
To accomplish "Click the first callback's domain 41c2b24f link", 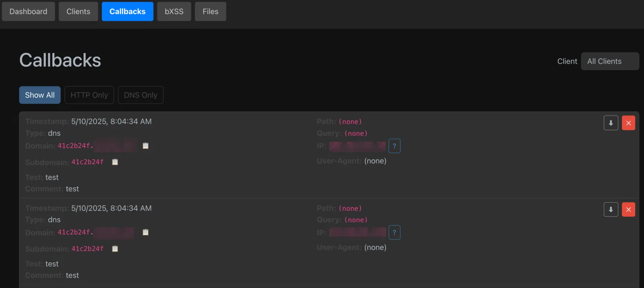I will (x=97, y=146).
